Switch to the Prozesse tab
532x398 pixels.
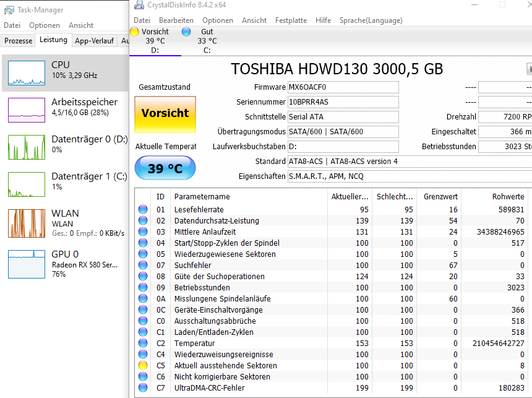coord(19,41)
